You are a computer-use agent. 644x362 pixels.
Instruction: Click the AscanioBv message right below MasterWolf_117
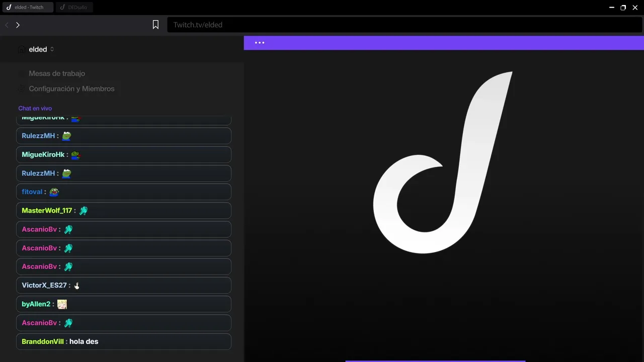click(124, 229)
